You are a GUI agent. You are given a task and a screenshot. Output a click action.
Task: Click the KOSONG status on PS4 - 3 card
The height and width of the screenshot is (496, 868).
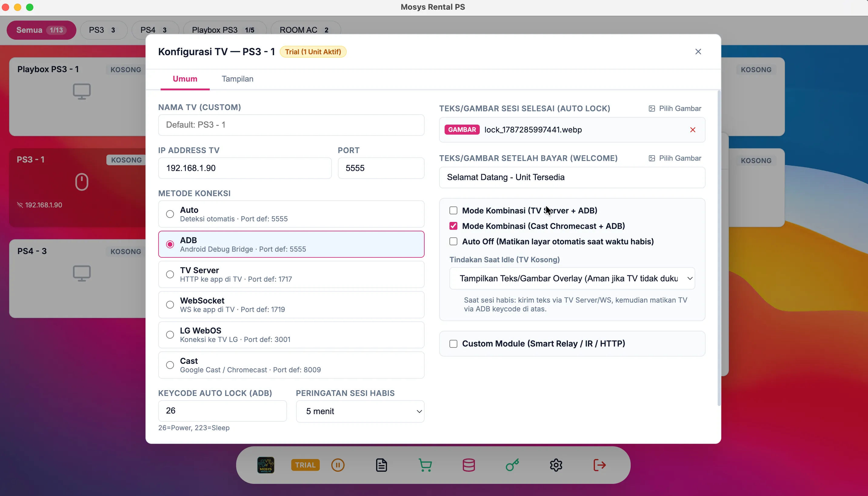pos(126,251)
